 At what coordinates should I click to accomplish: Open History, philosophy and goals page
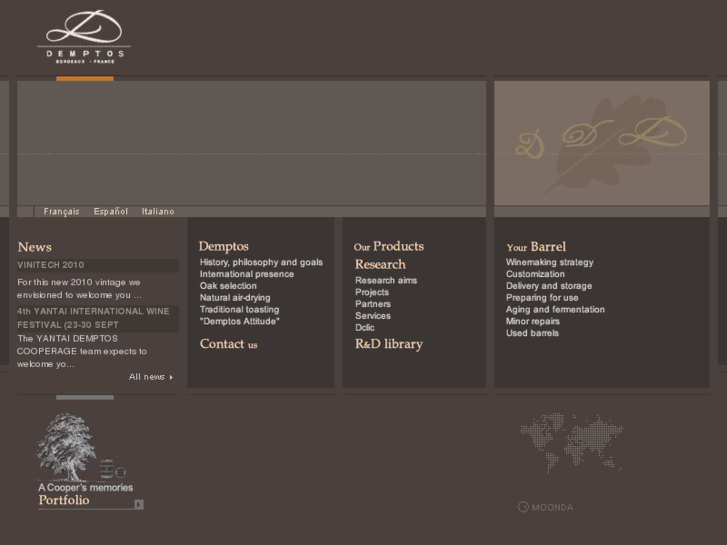click(261, 262)
